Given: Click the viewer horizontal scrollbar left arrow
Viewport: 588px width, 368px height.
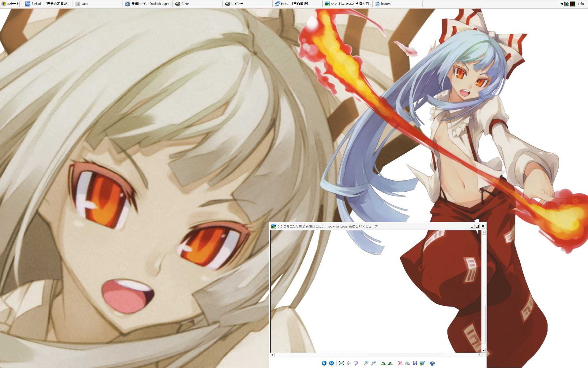Looking at the screenshot, I should (x=273, y=355).
